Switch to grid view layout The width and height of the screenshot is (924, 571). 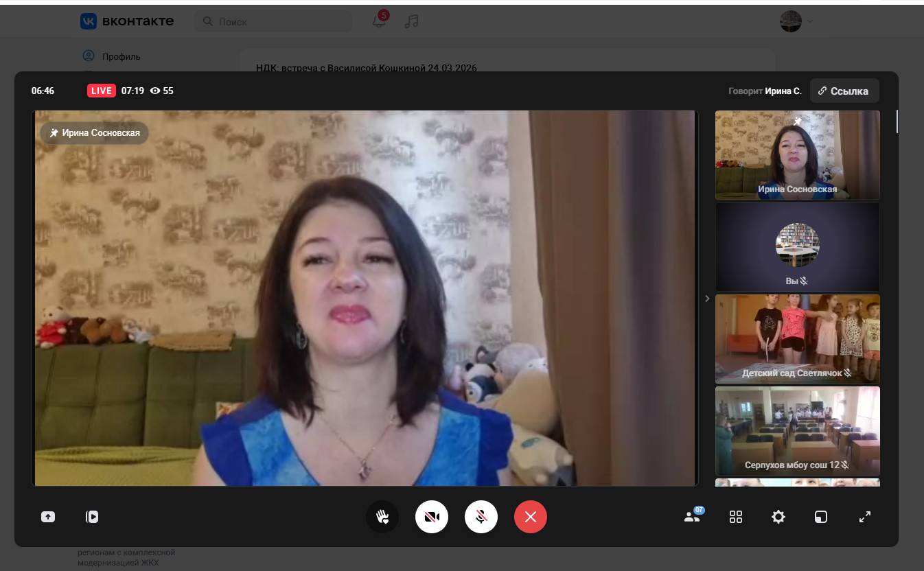(736, 517)
